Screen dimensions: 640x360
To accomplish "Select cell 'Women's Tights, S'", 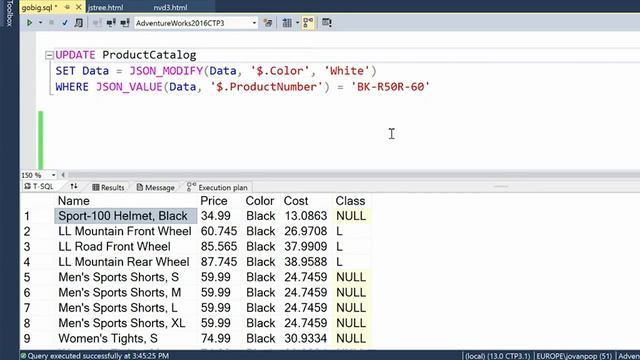I will point(126,338).
